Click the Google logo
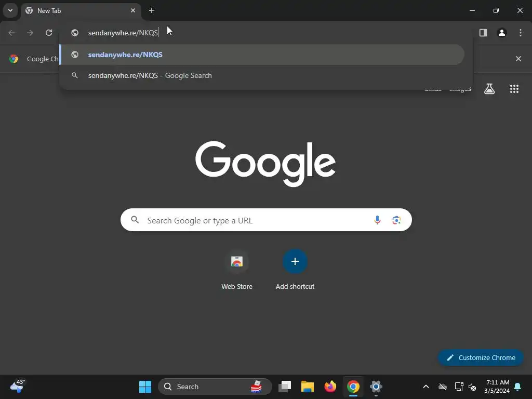The height and width of the screenshot is (399, 532). click(265, 164)
